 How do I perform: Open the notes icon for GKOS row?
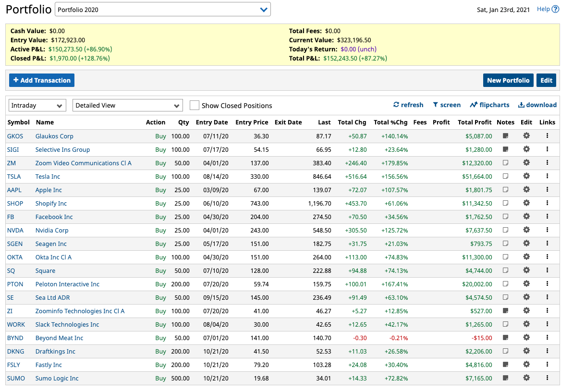[505, 136]
